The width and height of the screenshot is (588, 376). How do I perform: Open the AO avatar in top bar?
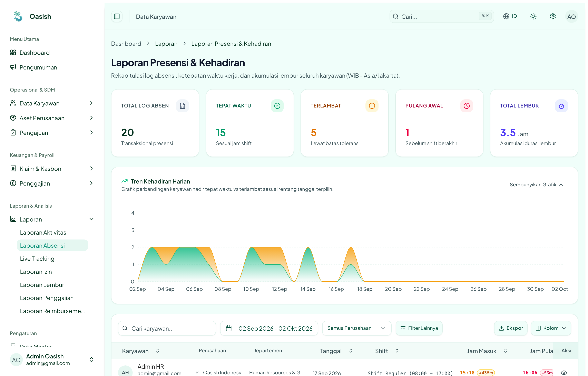pos(571,17)
